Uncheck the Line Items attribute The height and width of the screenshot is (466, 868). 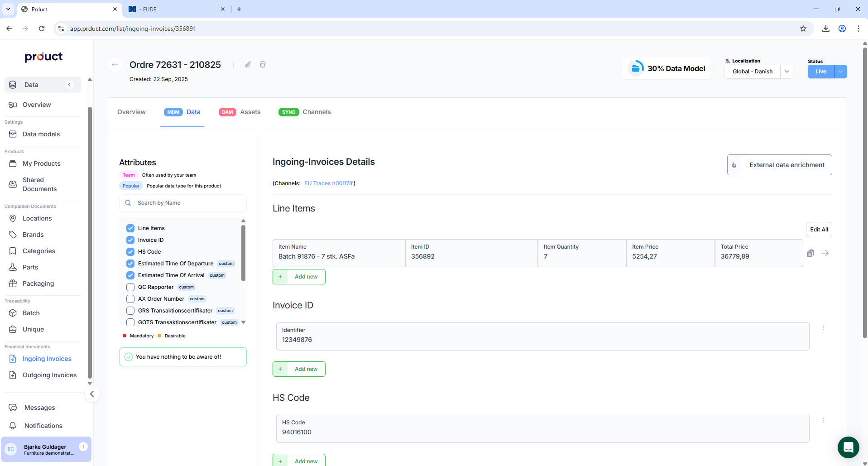click(x=130, y=228)
